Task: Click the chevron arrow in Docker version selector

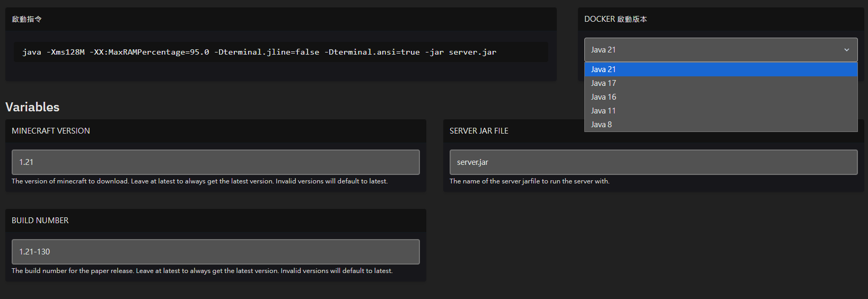Action: (846, 50)
